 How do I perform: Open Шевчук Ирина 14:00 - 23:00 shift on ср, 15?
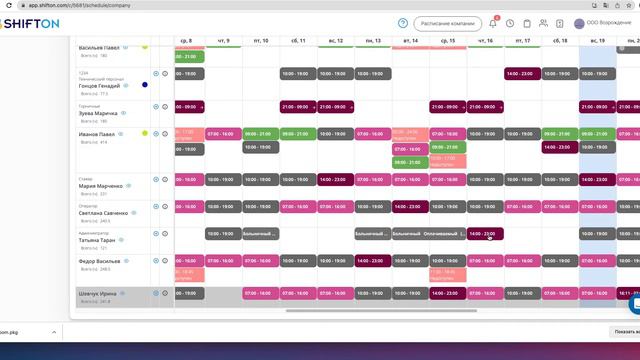point(447,293)
